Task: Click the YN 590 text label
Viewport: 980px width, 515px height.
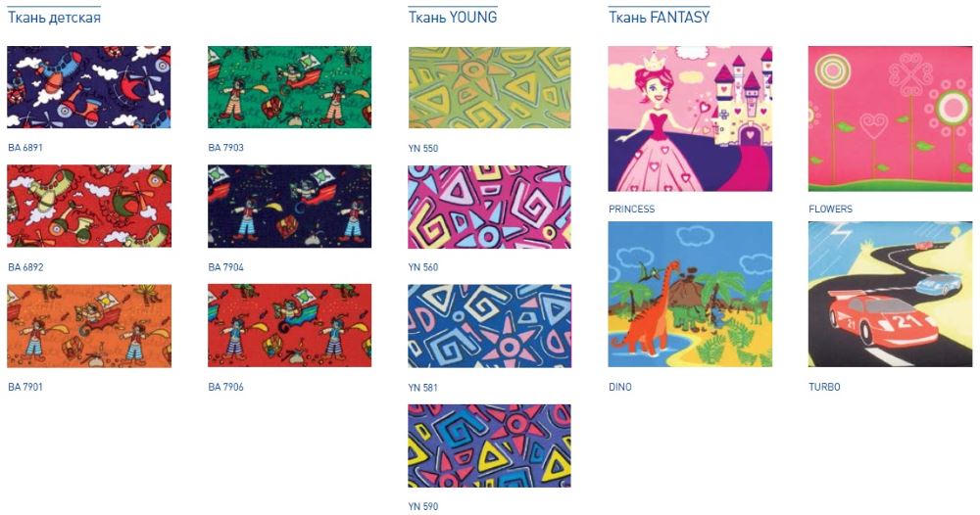Action: (x=423, y=506)
